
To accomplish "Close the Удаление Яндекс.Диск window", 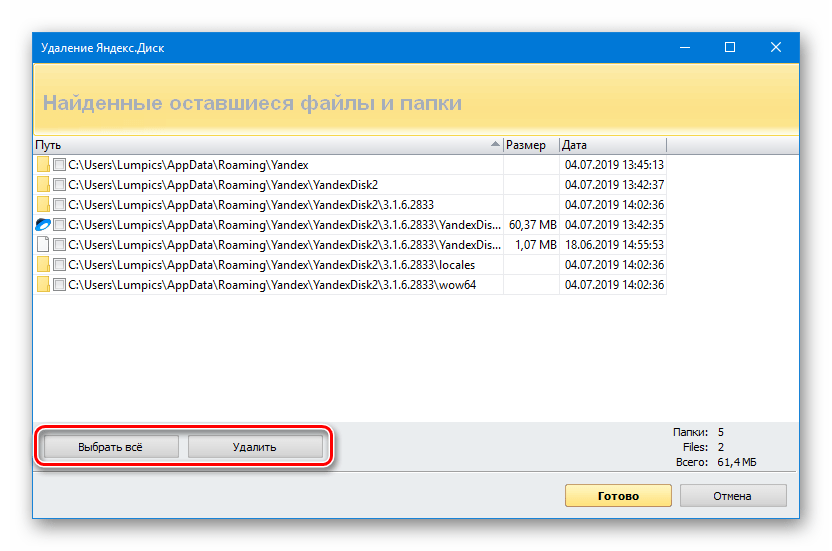I will point(776,47).
